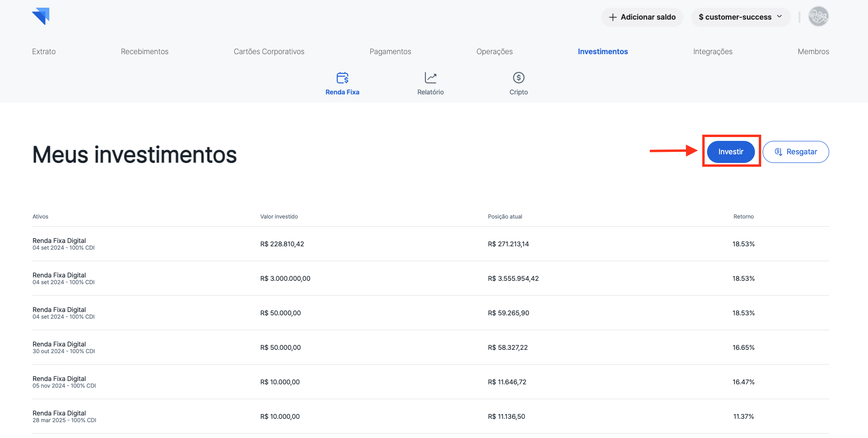The height and width of the screenshot is (438, 868).
Task: Click the Resgatar money icon
Action: tap(778, 152)
